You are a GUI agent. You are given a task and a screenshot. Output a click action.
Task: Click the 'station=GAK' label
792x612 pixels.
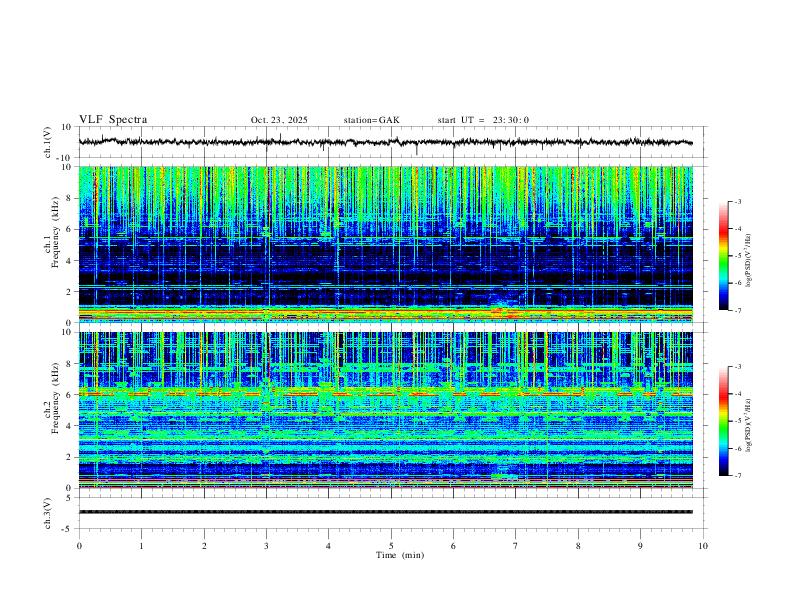click(x=371, y=120)
